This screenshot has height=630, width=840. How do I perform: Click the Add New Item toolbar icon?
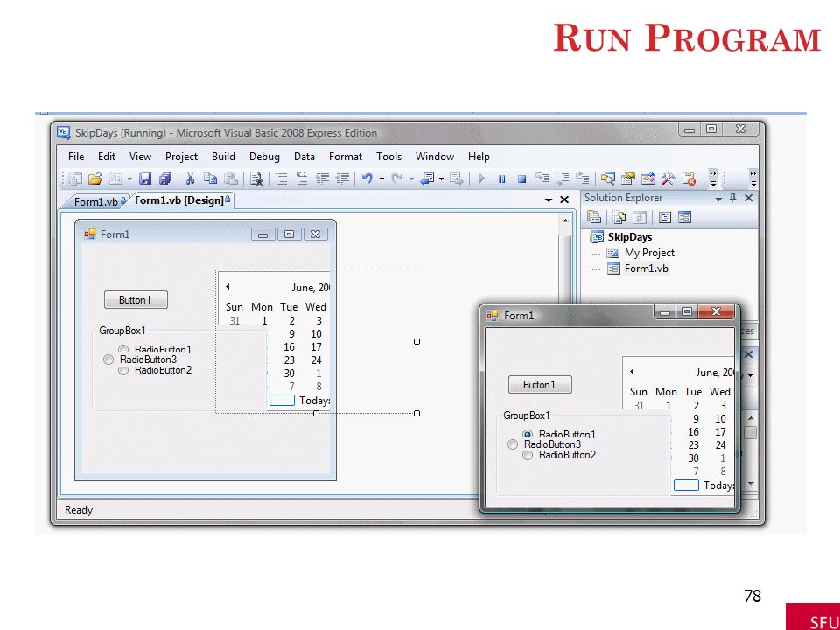coord(115,178)
